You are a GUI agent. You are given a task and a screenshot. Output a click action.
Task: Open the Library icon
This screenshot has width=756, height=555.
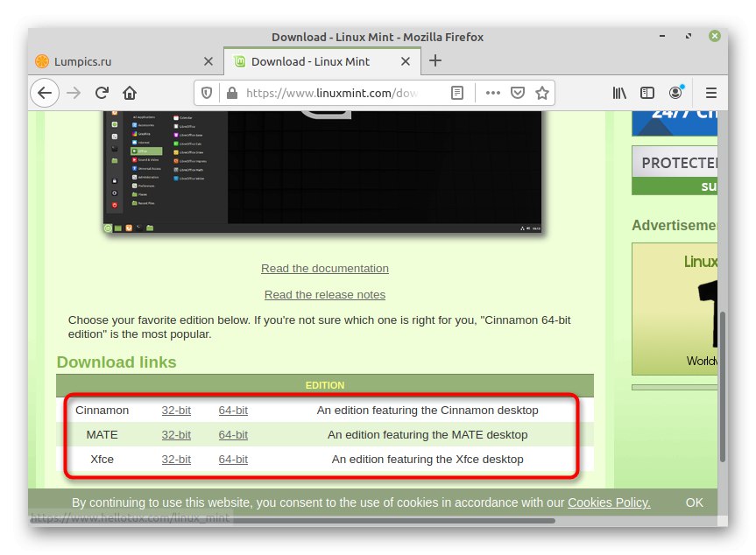[x=619, y=93]
